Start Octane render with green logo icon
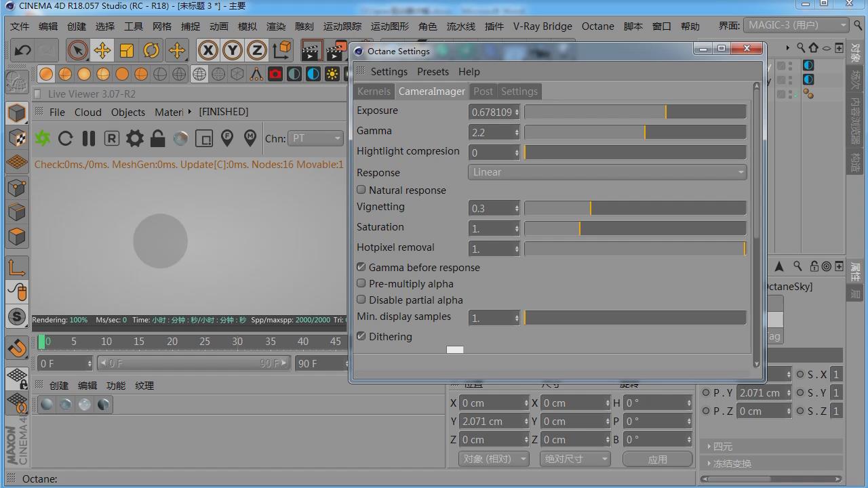 pyautogui.click(x=43, y=138)
